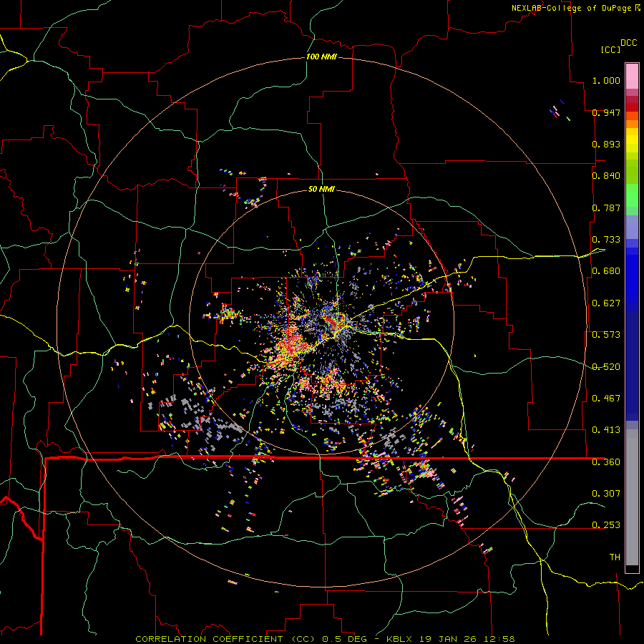Image resolution: width=644 pixels, height=644 pixels.
Task: Select the 0.360 color scale value
Action: (606, 462)
